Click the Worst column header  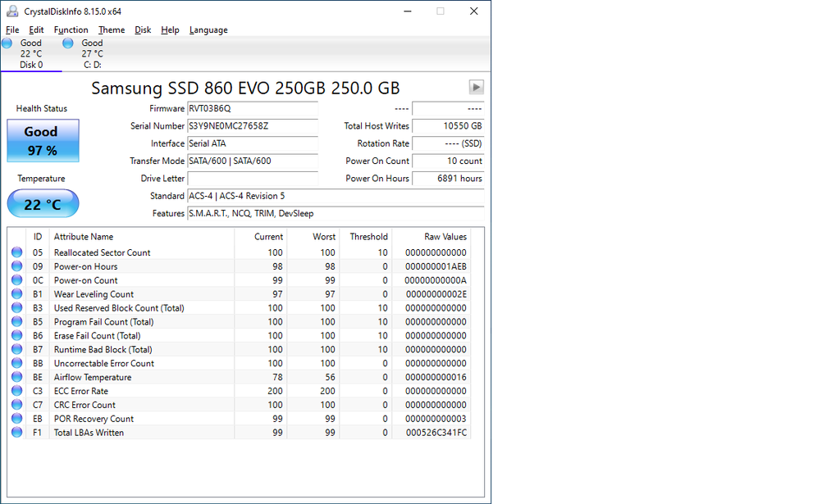pos(313,237)
